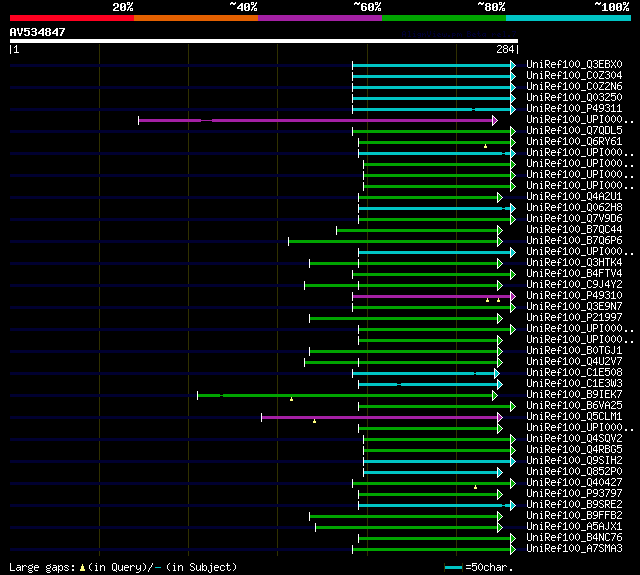
Task: Click the cyan ~100% identity legend segment
Action: pos(569,18)
